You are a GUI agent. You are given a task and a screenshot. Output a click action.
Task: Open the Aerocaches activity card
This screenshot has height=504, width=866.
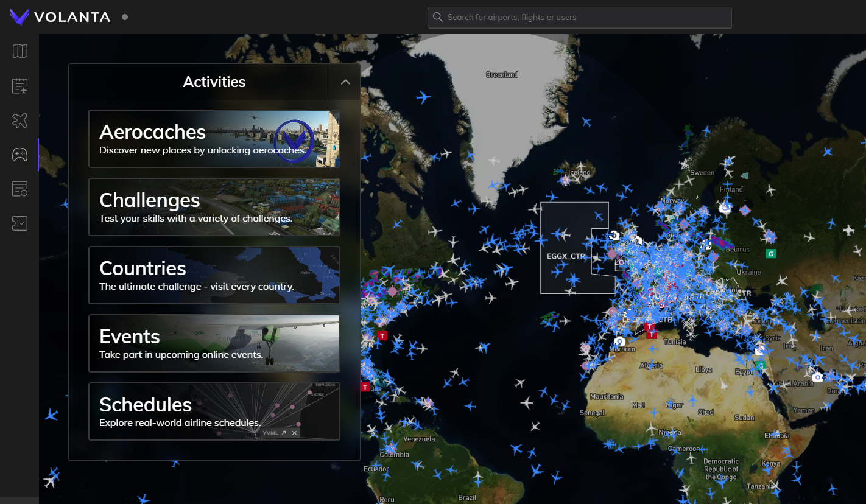(x=214, y=139)
